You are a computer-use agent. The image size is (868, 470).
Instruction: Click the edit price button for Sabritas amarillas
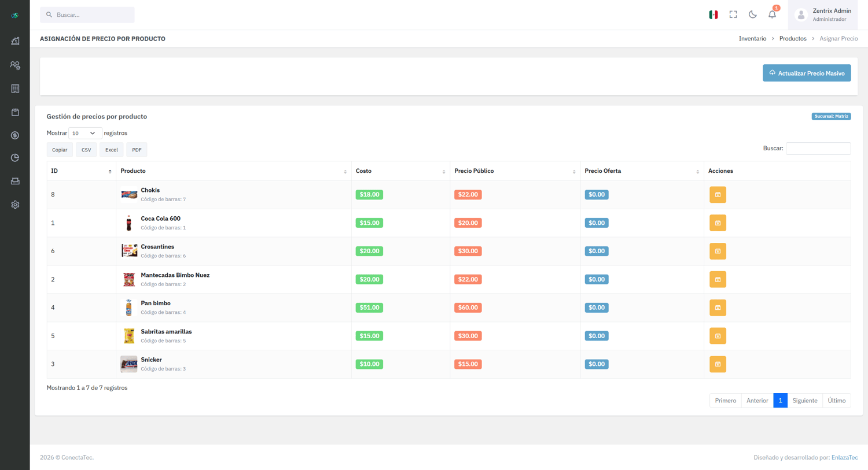coord(718,336)
